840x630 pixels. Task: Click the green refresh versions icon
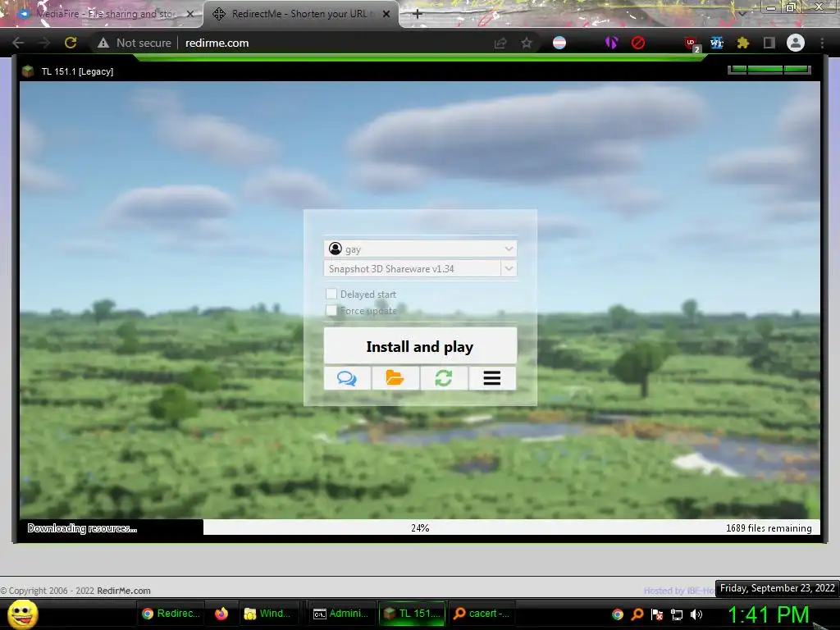point(444,378)
